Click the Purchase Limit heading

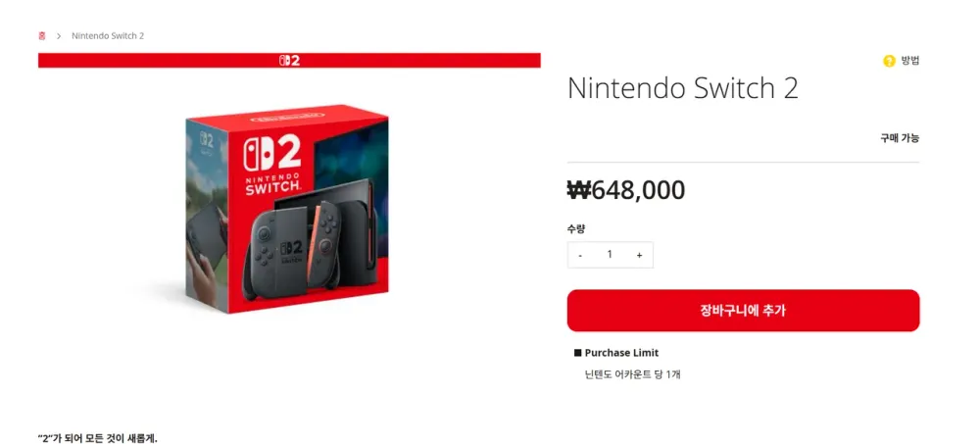(x=621, y=353)
